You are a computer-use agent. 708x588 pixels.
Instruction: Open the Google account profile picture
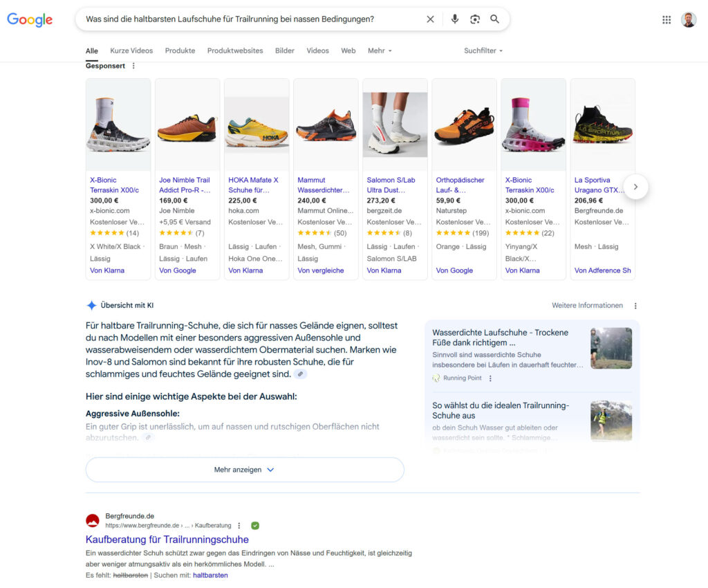coord(689,19)
